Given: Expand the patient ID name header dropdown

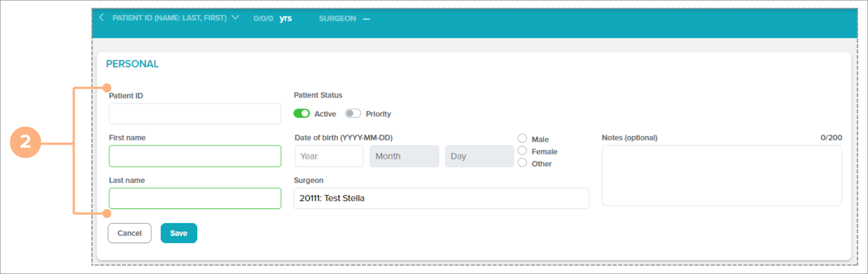Looking at the screenshot, I should point(235,17).
